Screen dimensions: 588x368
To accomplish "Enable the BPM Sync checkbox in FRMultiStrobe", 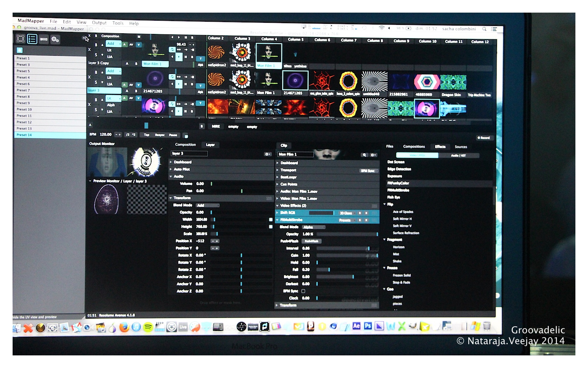I will (x=303, y=291).
